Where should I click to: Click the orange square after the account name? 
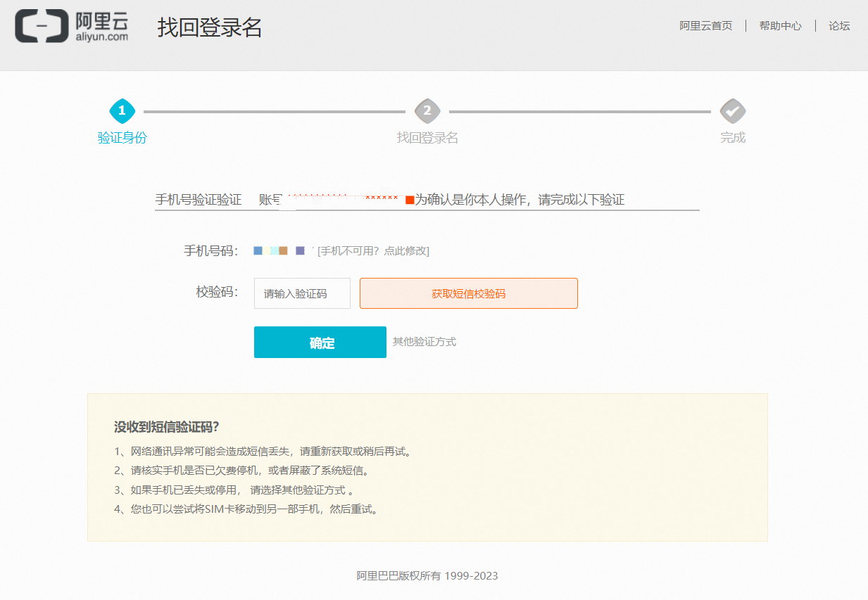point(410,200)
